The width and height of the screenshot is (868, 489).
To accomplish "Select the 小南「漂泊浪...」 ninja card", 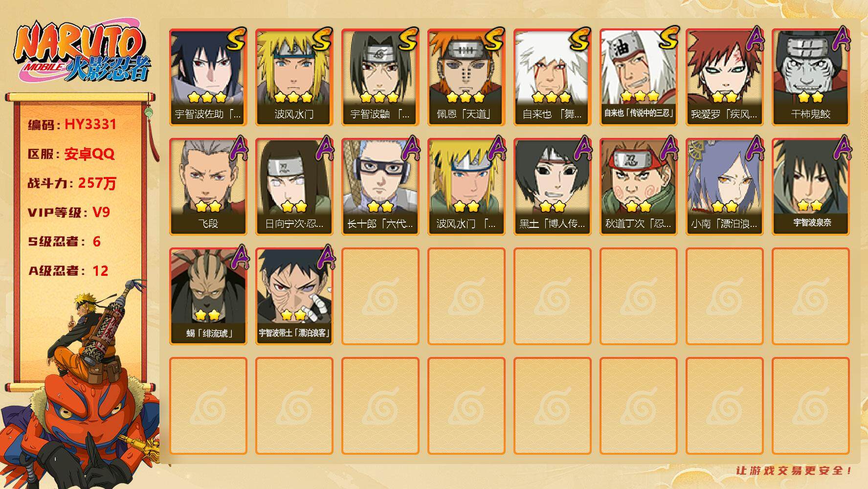I will tap(724, 187).
